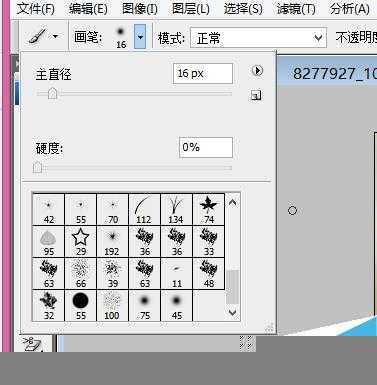Click the 硬度 hardness slider handle
The image size is (377, 385).
pyautogui.click(x=37, y=167)
